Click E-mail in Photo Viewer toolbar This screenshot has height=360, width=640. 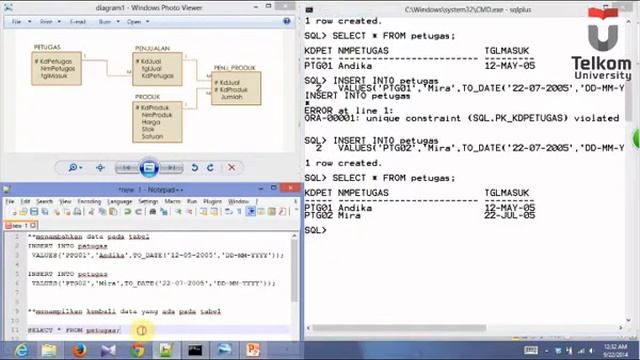pyautogui.click(x=78, y=22)
